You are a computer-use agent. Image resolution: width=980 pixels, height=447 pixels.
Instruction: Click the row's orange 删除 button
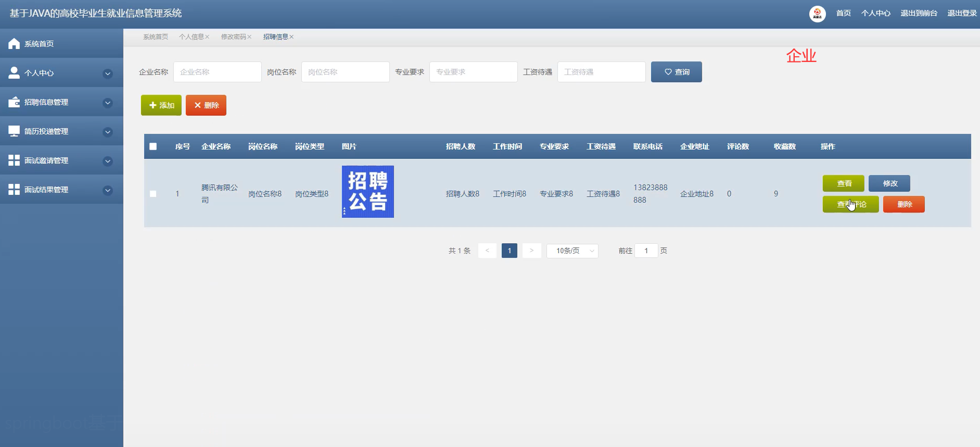pos(904,204)
